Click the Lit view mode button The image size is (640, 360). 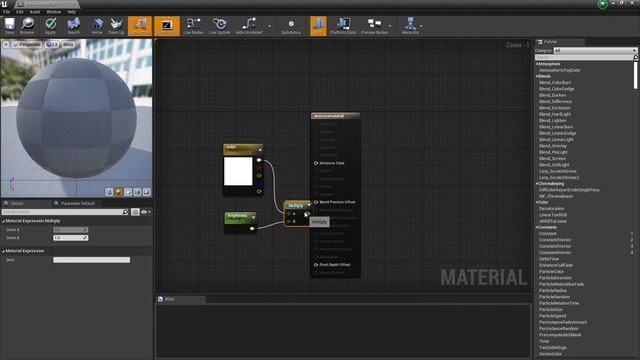click(52, 44)
